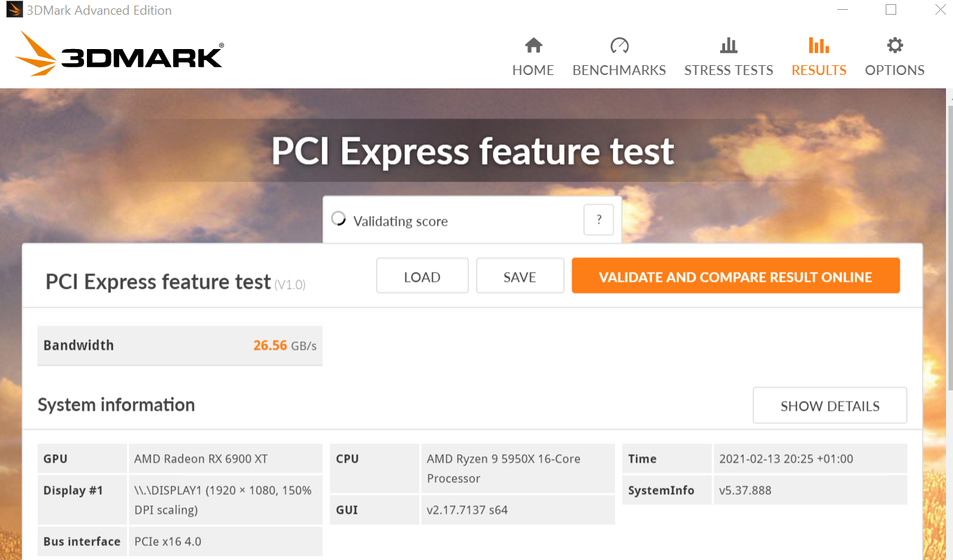Go to the STRESS TESTS tab label

coord(729,70)
